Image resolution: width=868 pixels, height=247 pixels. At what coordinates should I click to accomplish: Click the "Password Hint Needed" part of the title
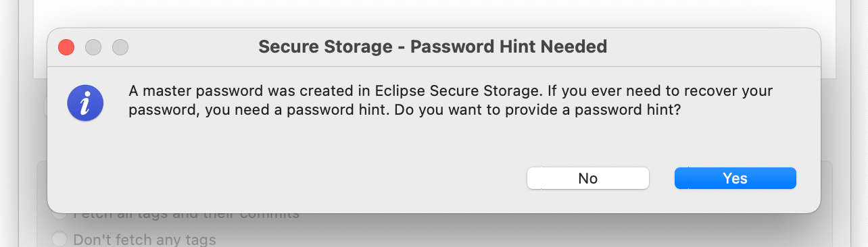509,47
